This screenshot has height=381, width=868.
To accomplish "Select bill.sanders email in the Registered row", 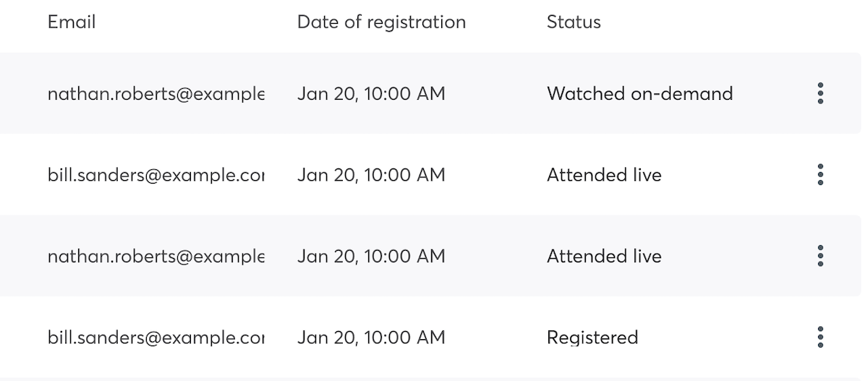I will tap(156, 337).
